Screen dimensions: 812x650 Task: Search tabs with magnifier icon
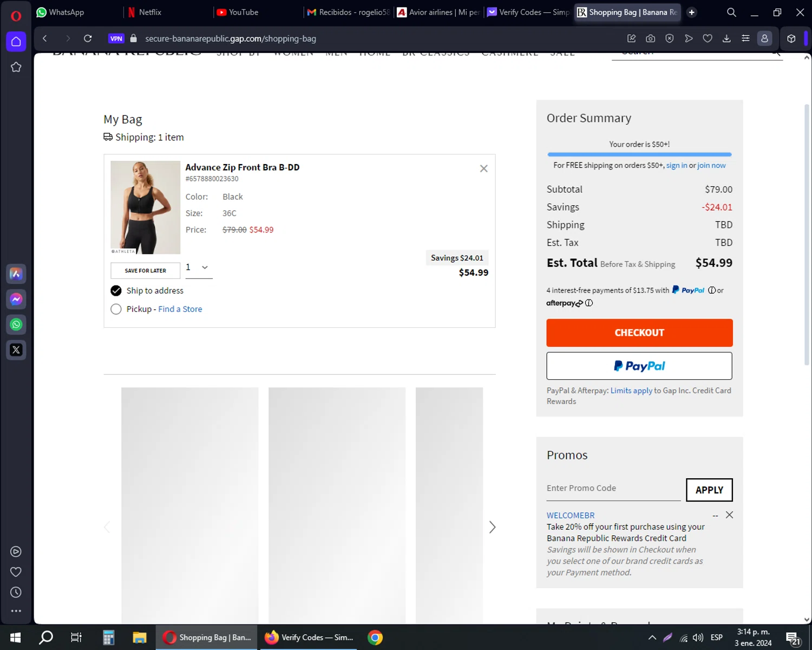(x=731, y=12)
